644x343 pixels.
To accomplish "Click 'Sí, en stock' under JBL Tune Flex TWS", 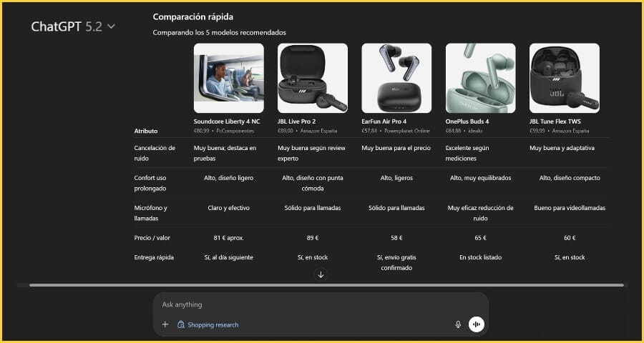I will [x=570, y=258].
